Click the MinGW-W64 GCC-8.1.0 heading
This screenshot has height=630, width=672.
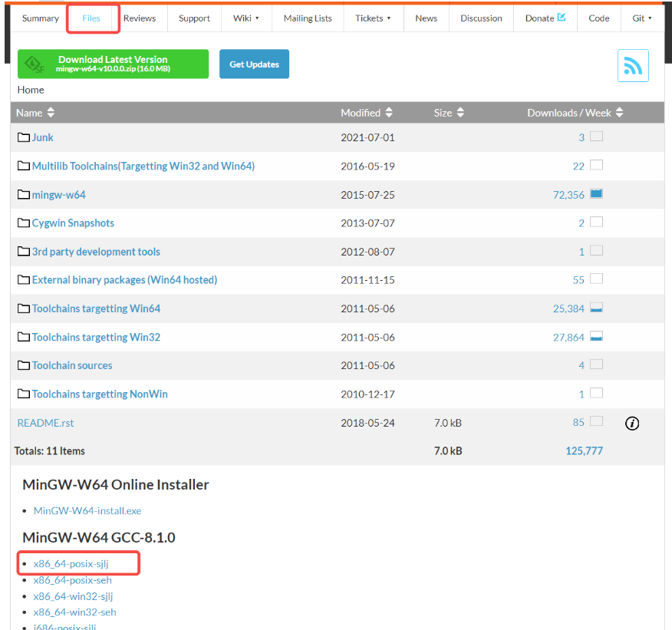coord(98,537)
